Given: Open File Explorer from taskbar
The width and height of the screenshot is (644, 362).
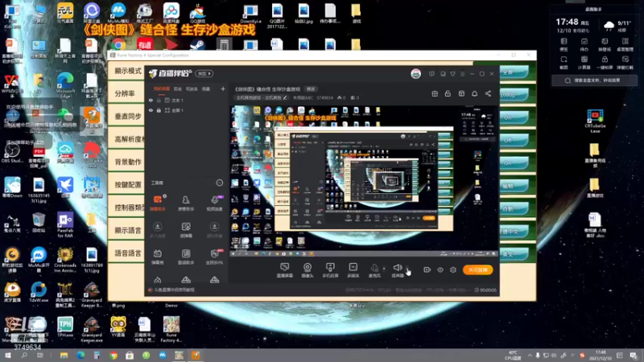Looking at the screenshot, I should (x=64, y=356).
